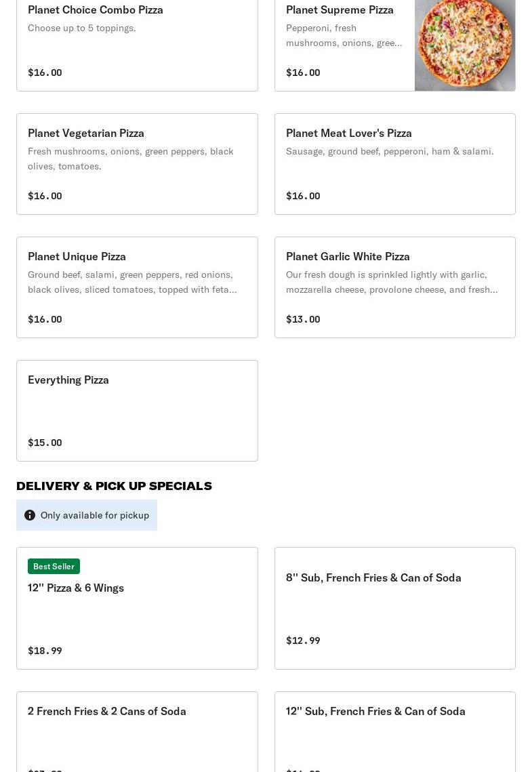Click the Planet Vegetarian Pizza toppings description
The image size is (532, 772).
tap(131, 159)
